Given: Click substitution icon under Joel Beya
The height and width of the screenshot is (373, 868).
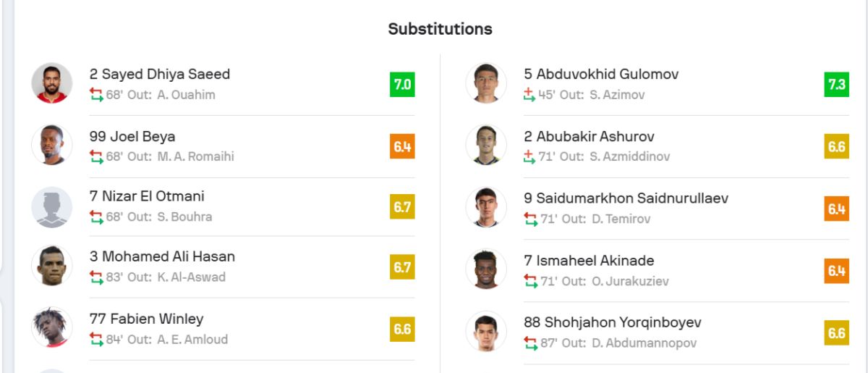Looking at the screenshot, I should [96, 156].
